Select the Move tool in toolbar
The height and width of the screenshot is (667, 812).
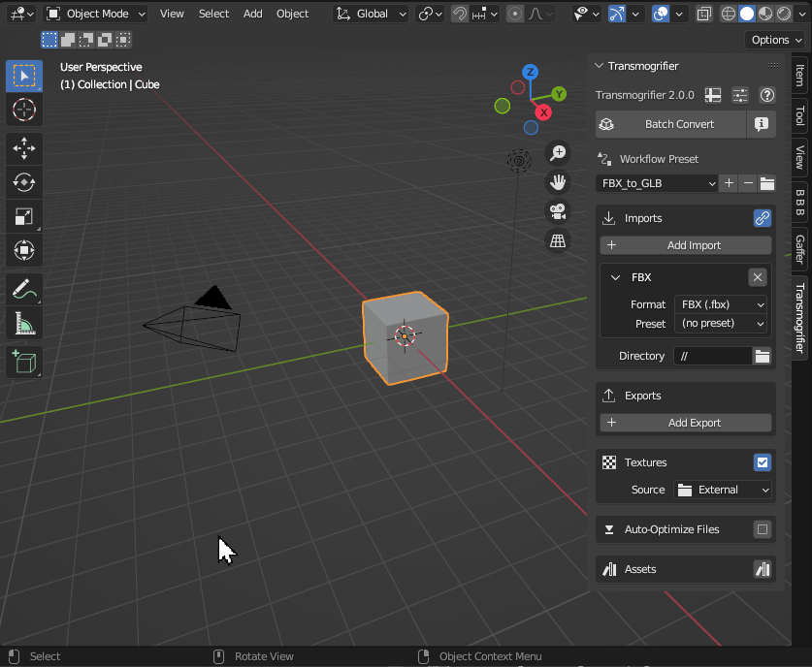(x=24, y=147)
